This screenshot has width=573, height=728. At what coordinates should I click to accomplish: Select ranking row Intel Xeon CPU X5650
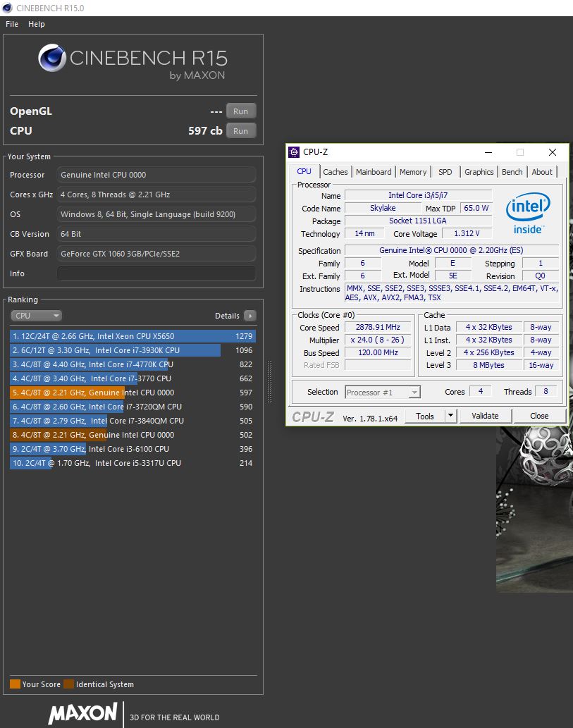[133, 336]
